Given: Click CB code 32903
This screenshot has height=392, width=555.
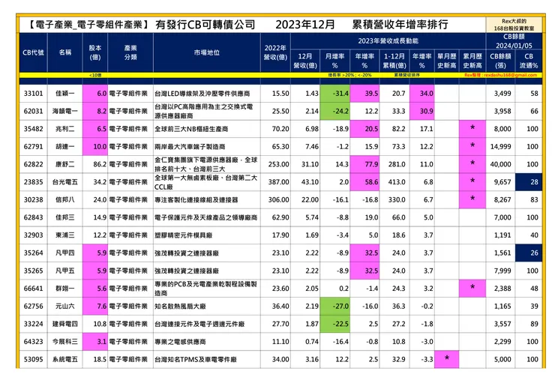Looking at the screenshot, I should coord(33,235).
